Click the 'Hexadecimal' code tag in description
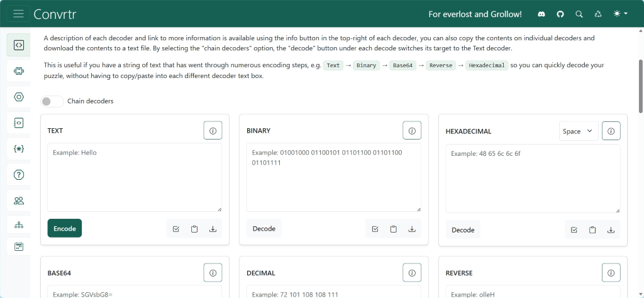This screenshot has height=298, width=644. pyautogui.click(x=487, y=65)
